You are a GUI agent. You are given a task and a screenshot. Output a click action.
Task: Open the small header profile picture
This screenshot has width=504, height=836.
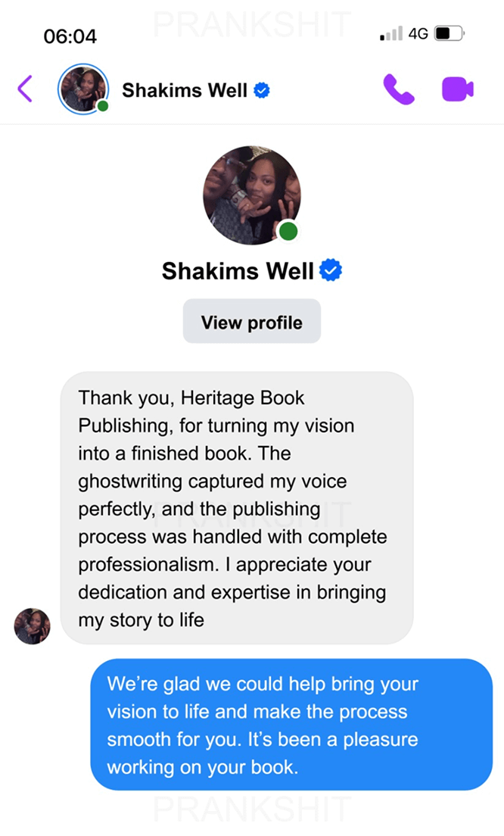point(82,89)
